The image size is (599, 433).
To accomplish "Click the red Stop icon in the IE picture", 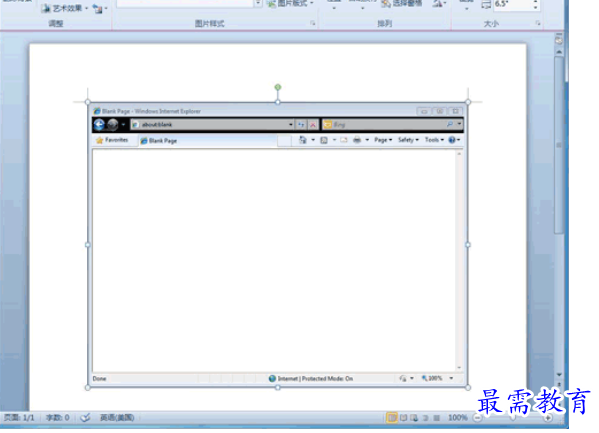I will click(x=313, y=125).
